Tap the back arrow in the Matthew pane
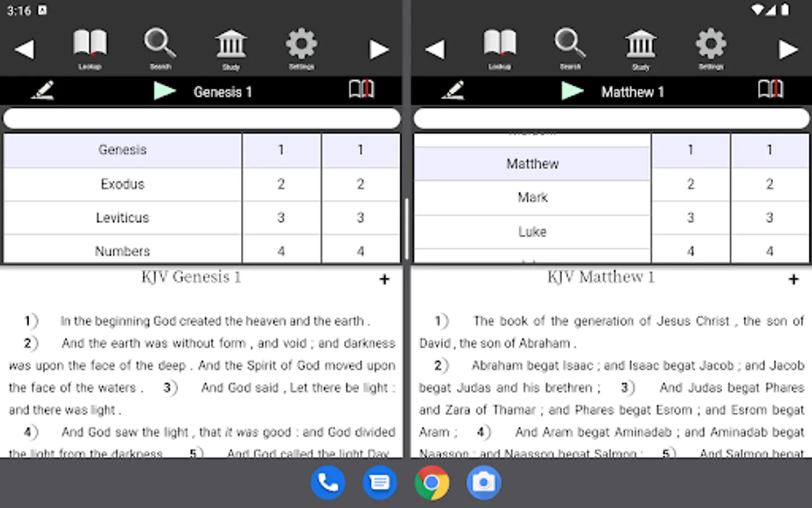812x508 pixels. (x=435, y=49)
